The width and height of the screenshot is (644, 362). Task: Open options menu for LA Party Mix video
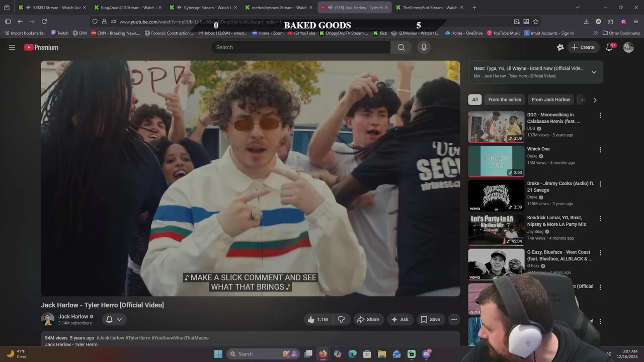600,219
